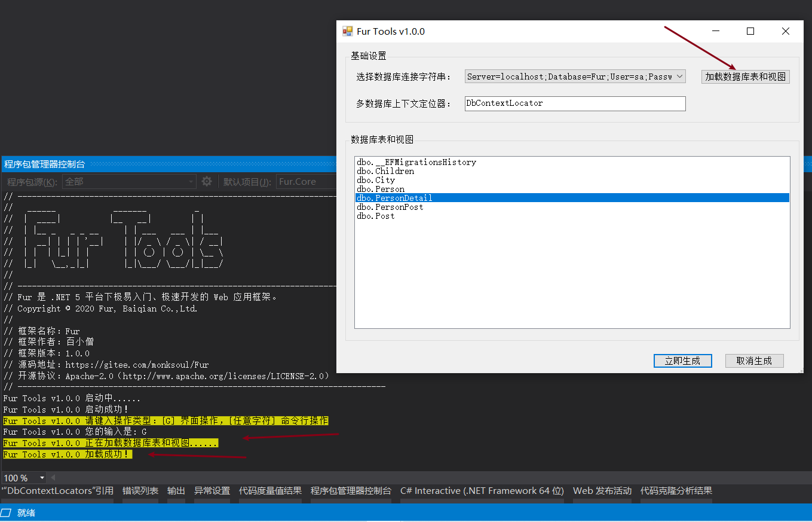Open the 输出 output tab
This screenshot has width=812, height=522.
coord(176,491)
